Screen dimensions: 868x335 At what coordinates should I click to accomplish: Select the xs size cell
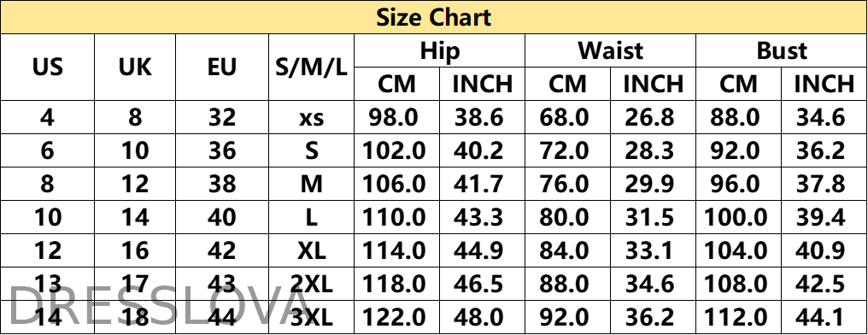(x=312, y=117)
